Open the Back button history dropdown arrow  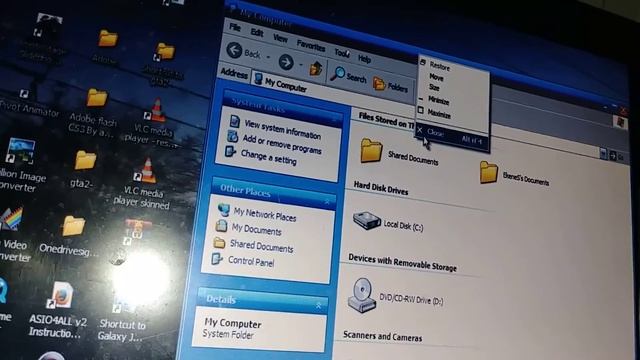click(268, 57)
